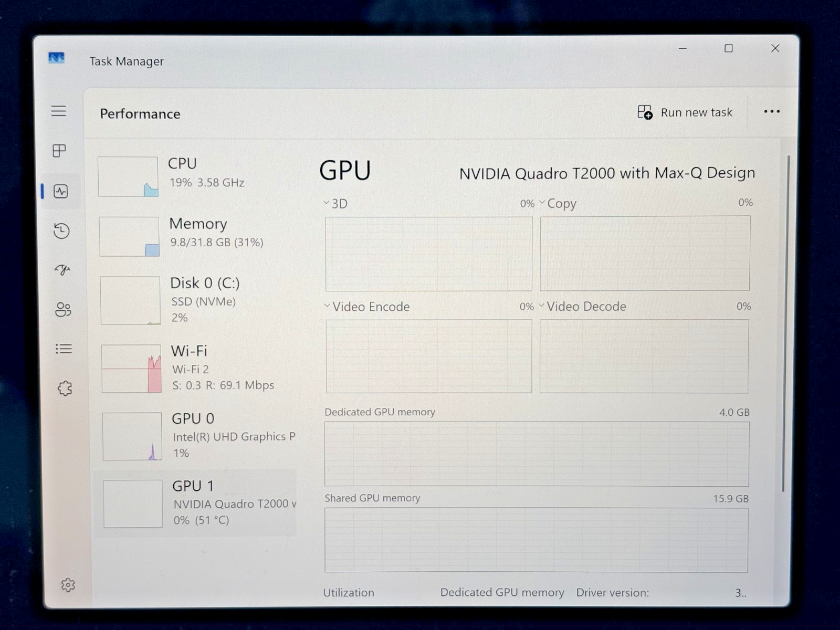Open the hamburger navigation menu
Viewport: 840px width, 630px height.
(x=59, y=111)
